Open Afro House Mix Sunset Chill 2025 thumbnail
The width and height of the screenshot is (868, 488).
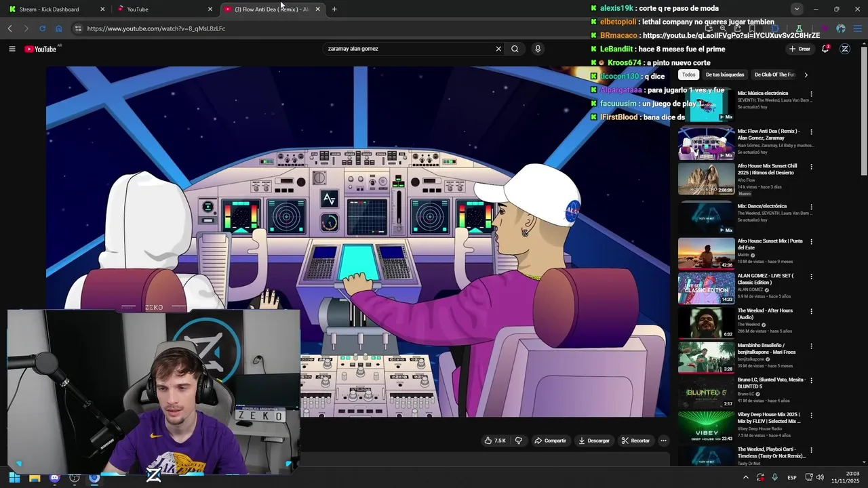tap(706, 178)
